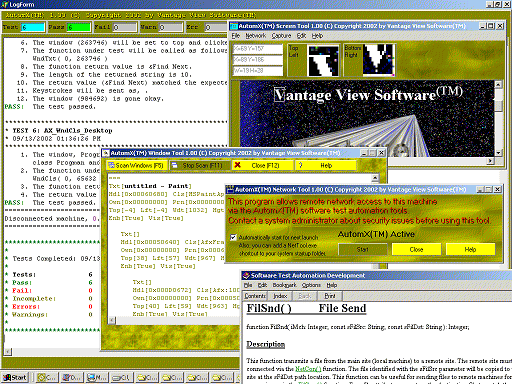Switch to the 'Cl...' taskbar application

click(121, 377)
